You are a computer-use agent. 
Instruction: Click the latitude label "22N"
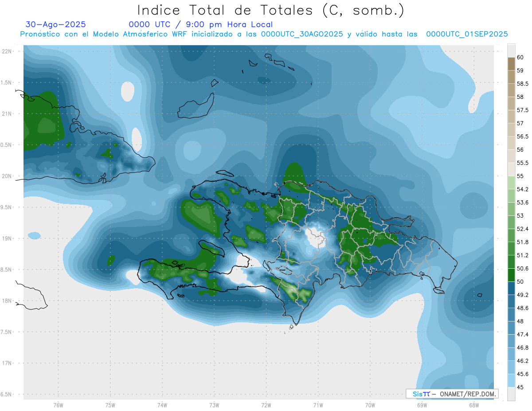pyautogui.click(x=7, y=51)
